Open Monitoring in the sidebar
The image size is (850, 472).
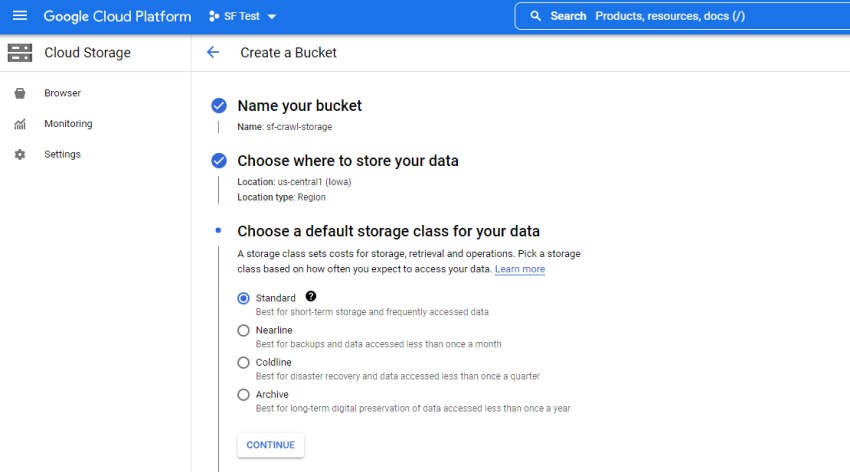point(68,124)
